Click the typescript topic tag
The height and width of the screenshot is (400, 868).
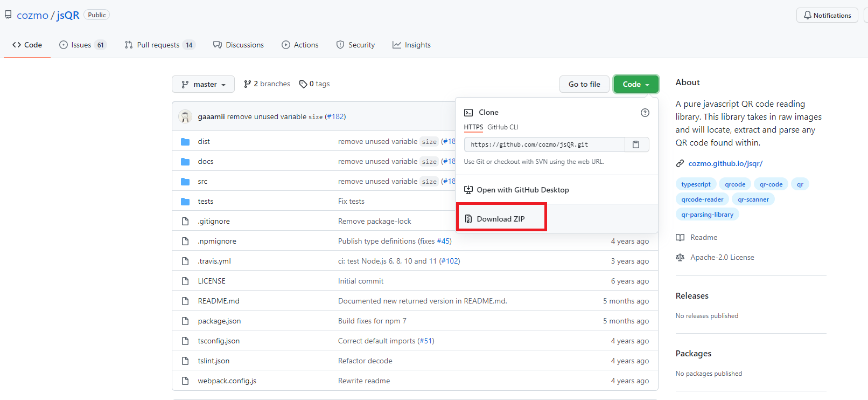696,184
